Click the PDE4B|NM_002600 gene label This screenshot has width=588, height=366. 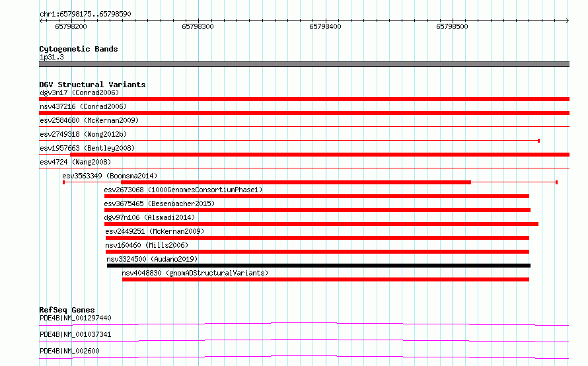click(69, 351)
